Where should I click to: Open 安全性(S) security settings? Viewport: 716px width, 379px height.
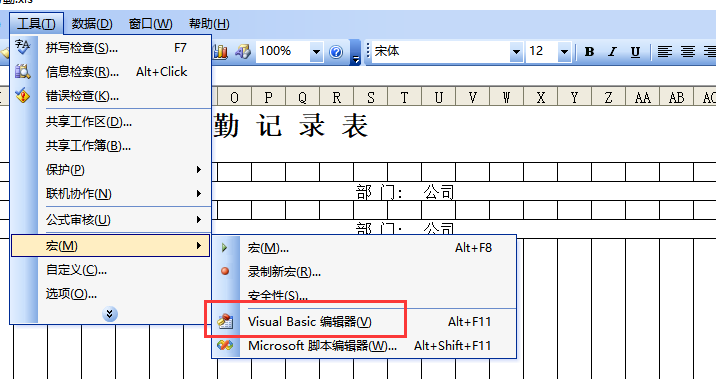(x=364, y=295)
